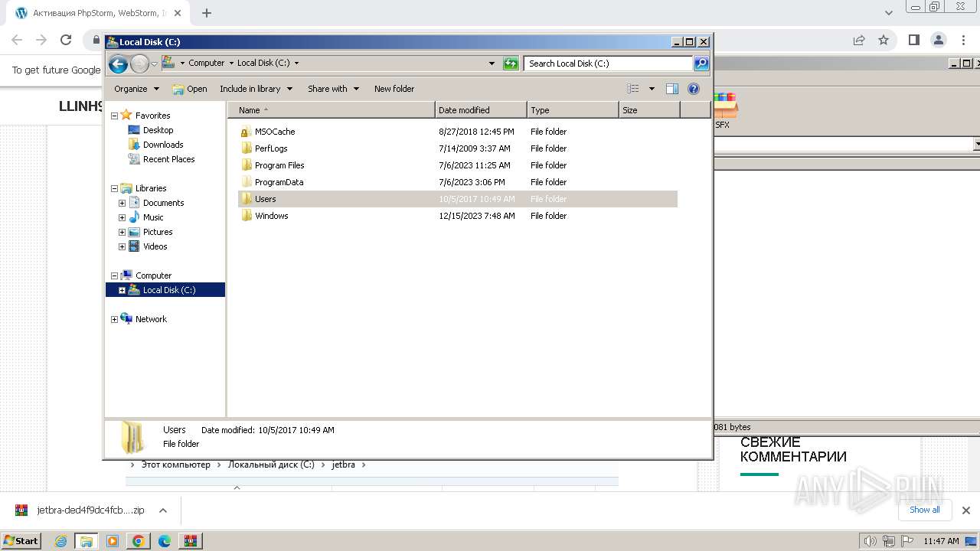
Task: Open Recent Places in Favorites
Action: point(168,159)
